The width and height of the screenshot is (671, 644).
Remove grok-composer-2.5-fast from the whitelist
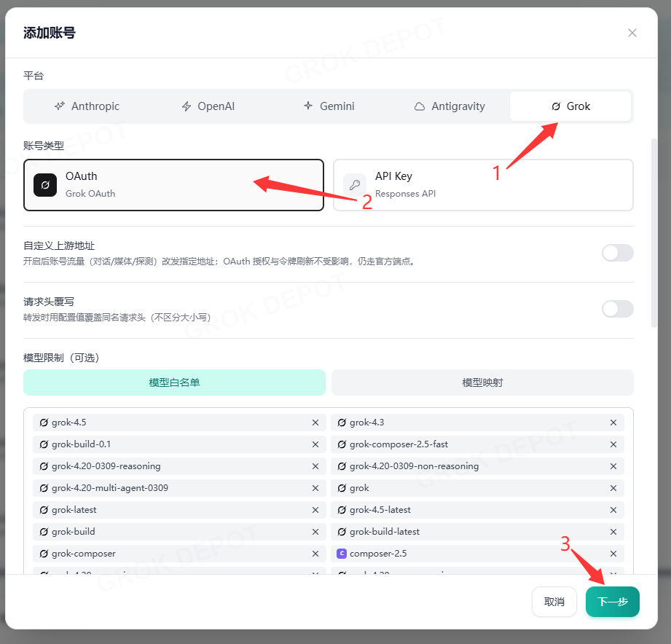click(x=613, y=444)
